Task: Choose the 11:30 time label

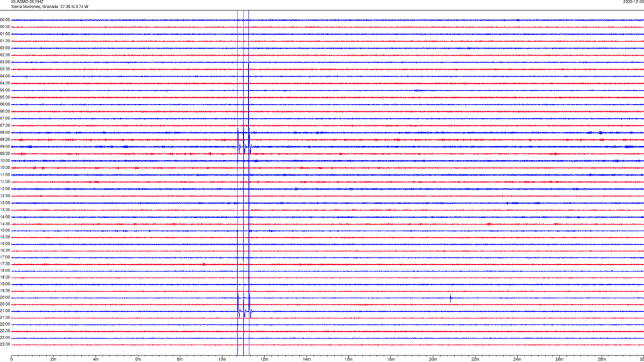Action: pyautogui.click(x=5, y=182)
